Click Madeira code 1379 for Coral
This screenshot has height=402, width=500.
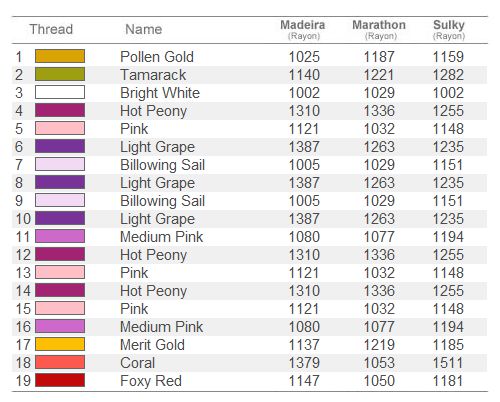304,363
